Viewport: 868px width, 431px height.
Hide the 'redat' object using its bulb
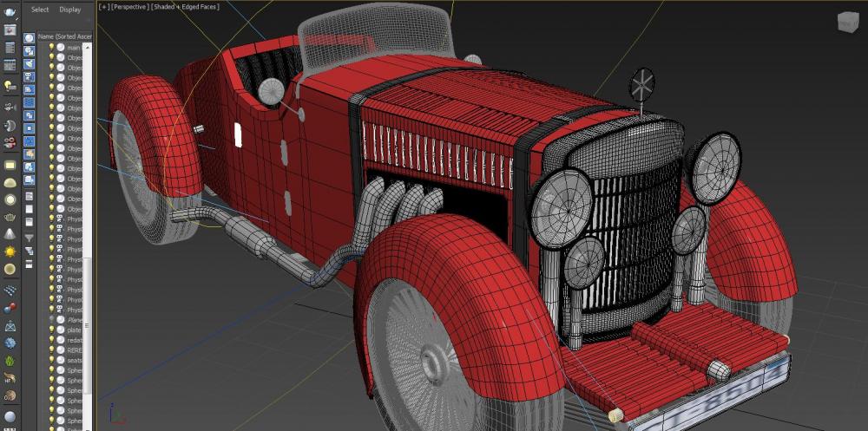click(51, 340)
